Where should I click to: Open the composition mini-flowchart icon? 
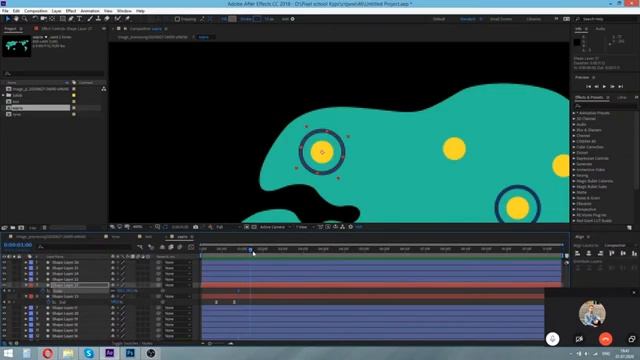pyautogui.click(x=140, y=247)
